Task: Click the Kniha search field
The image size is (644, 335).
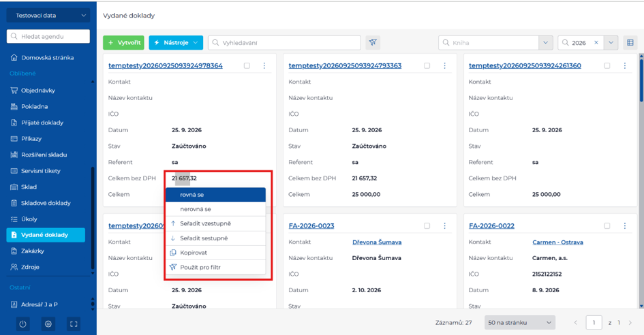Action: click(x=489, y=42)
